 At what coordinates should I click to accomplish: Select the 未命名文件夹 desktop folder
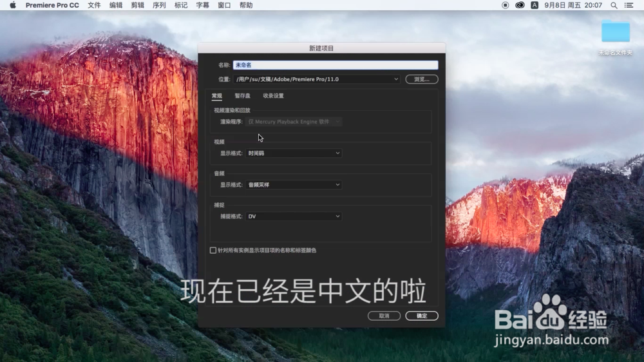pos(615,38)
